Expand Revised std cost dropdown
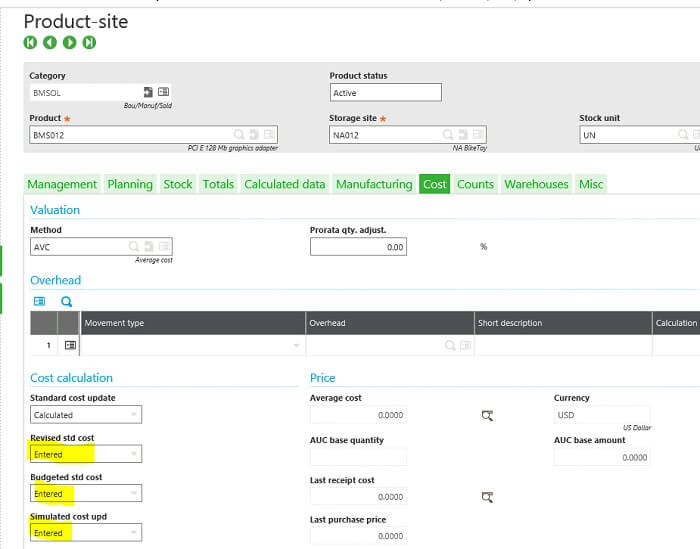The height and width of the screenshot is (549, 700). pos(133,454)
